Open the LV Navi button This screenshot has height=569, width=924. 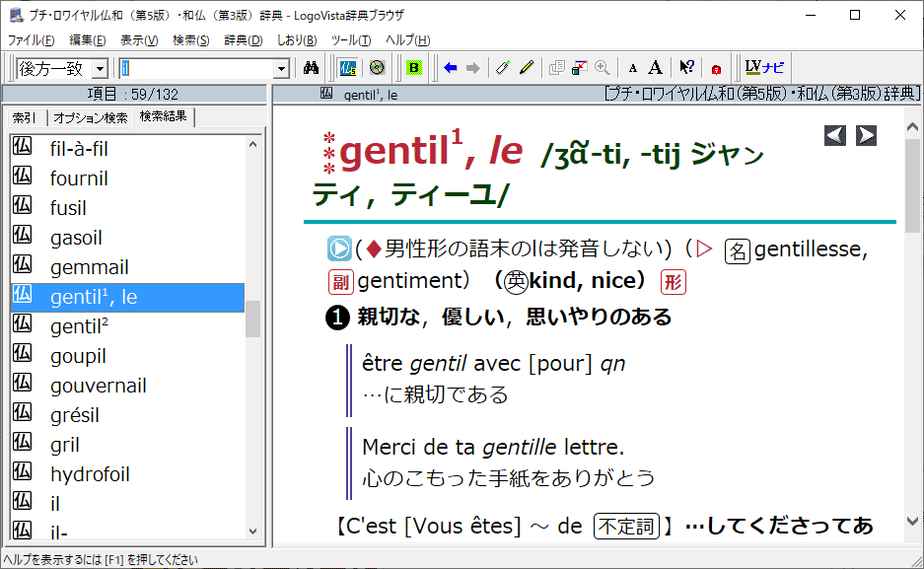click(765, 68)
